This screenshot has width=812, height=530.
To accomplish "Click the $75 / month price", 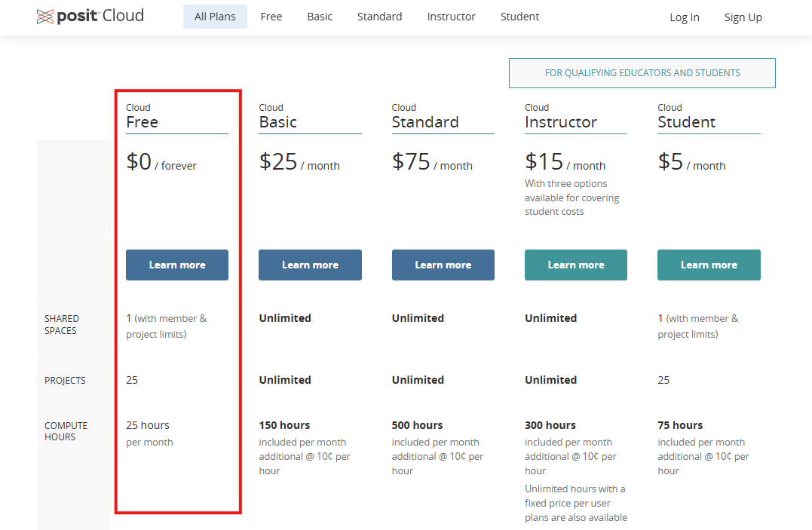I will (433, 161).
